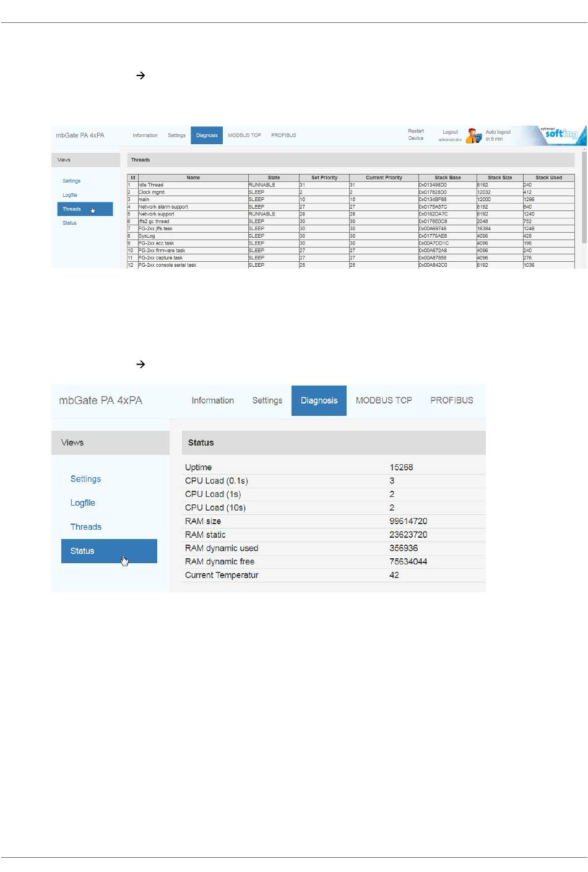This screenshot has width=588, height=872.
Task: Click the Stack Used column header
Action: 548,178
